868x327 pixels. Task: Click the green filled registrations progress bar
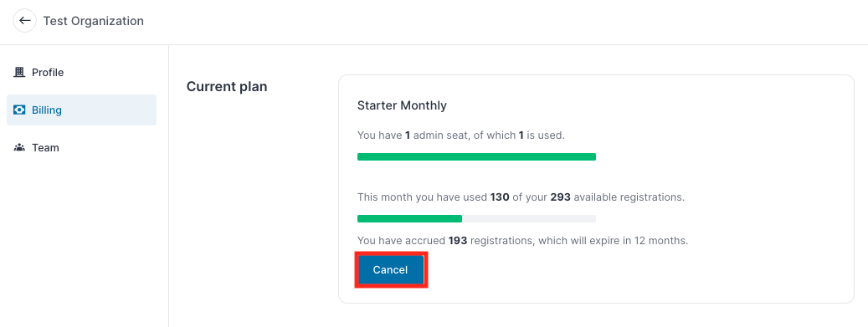409,218
